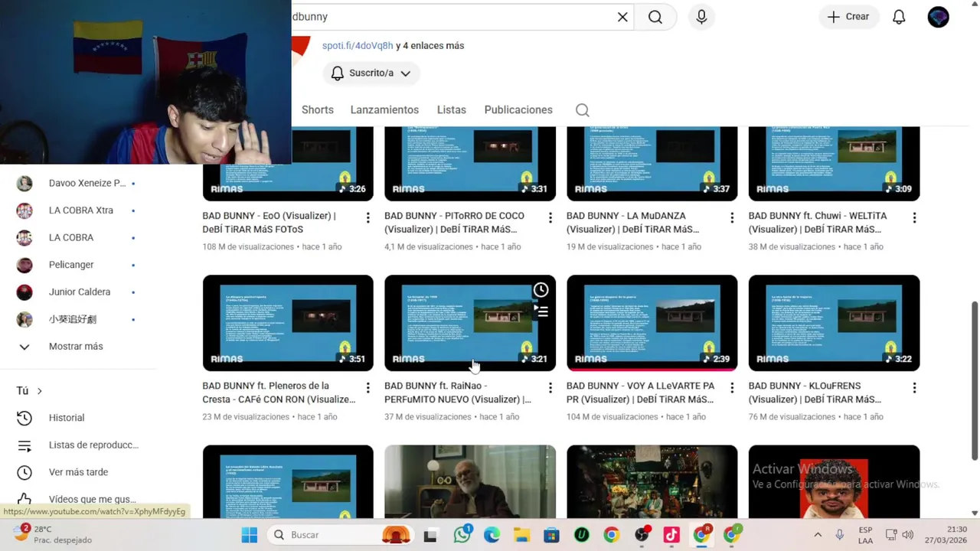
Task: Open more options for KLOuFRENS video
Action: (x=914, y=388)
